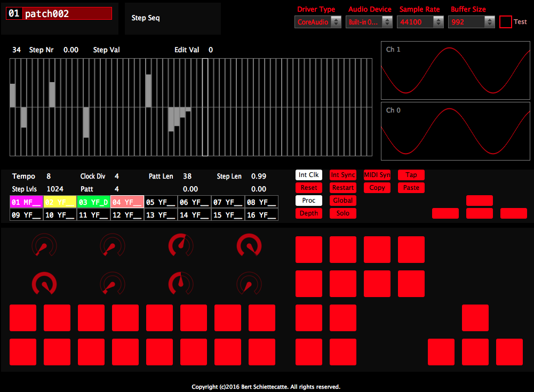Click the Edit Val readout 0

211,50
